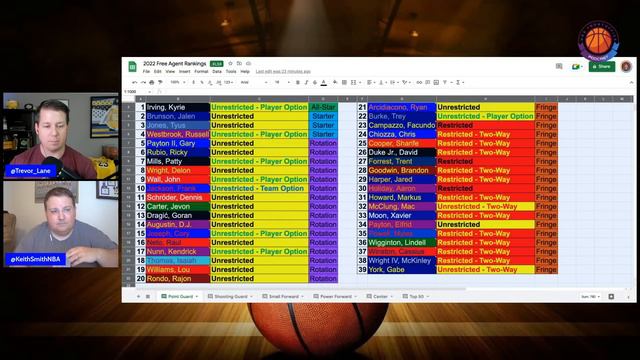
Task: Open the font size dropdown
Action: click(282, 82)
